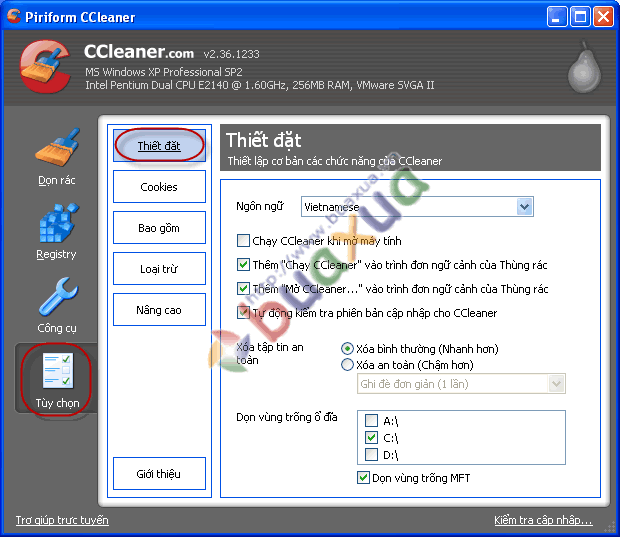Open the Loại trừ tab
This screenshot has height=537, width=620.
159,269
